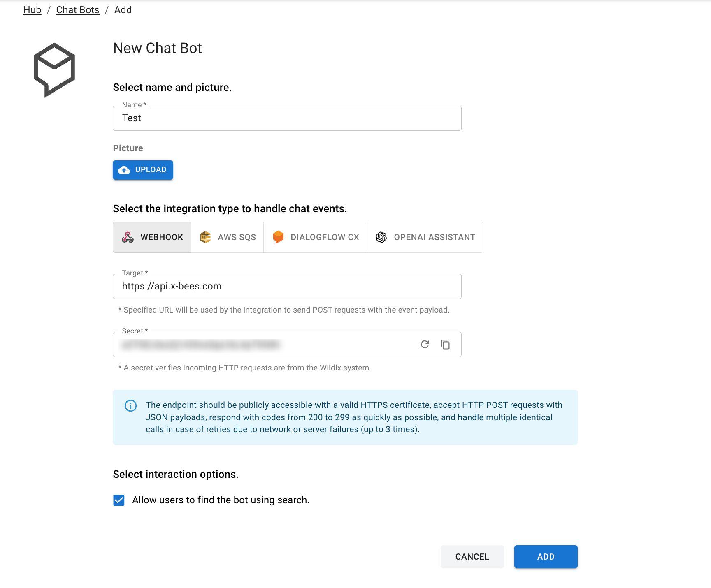Regenerate the secret using refresh icon
The height and width of the screenshot is (588, 711).
coord(424,344)
